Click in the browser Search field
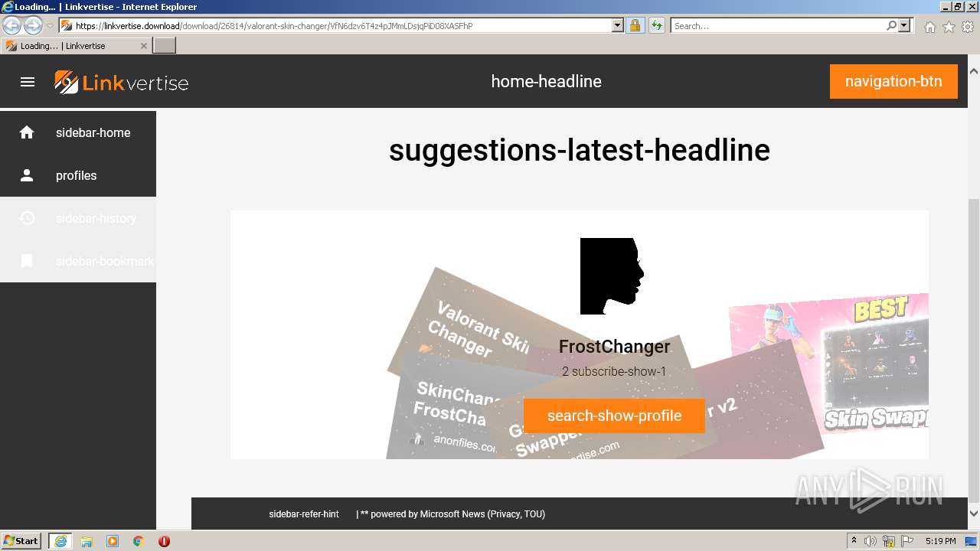Image resolution: width=980 pixels, height=551 pixels. coord(778,25)
